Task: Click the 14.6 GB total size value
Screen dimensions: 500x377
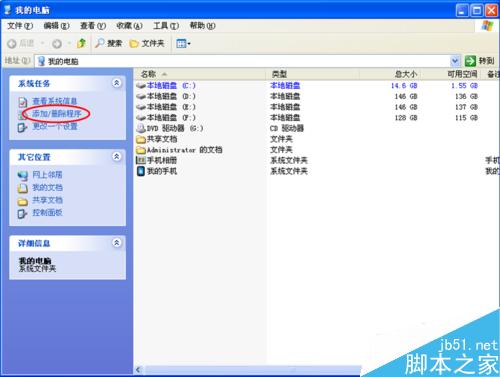Action: [404, 86]
